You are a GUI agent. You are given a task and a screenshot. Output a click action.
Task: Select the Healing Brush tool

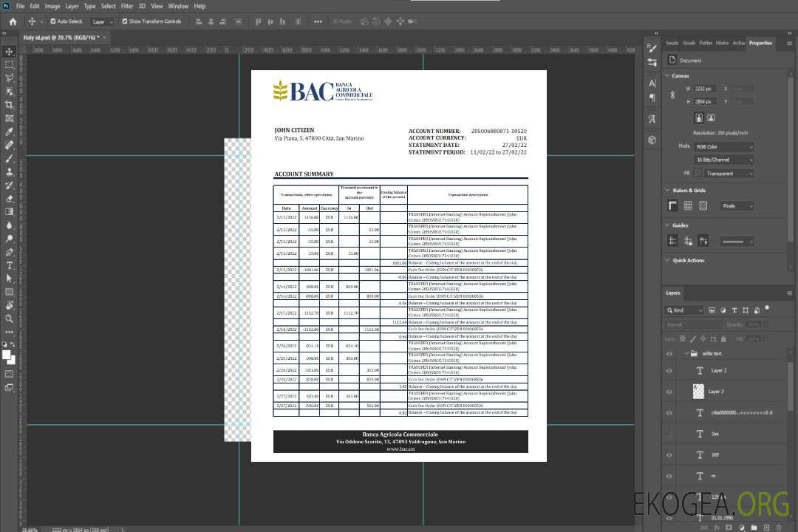9,145
